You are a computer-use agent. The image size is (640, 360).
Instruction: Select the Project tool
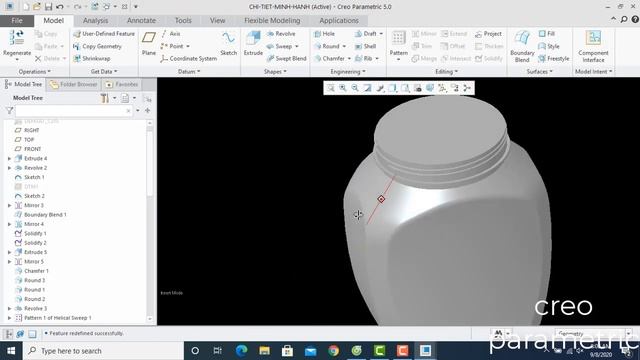click(488, 34)
